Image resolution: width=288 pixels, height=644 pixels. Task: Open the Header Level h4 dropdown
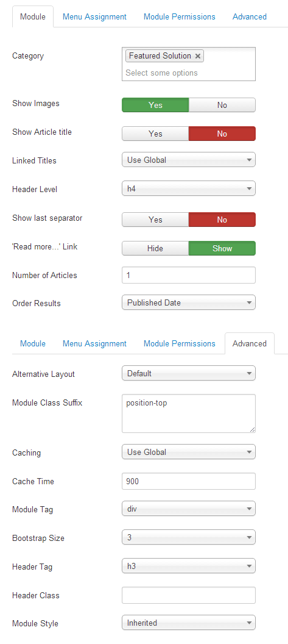(189, 188)
